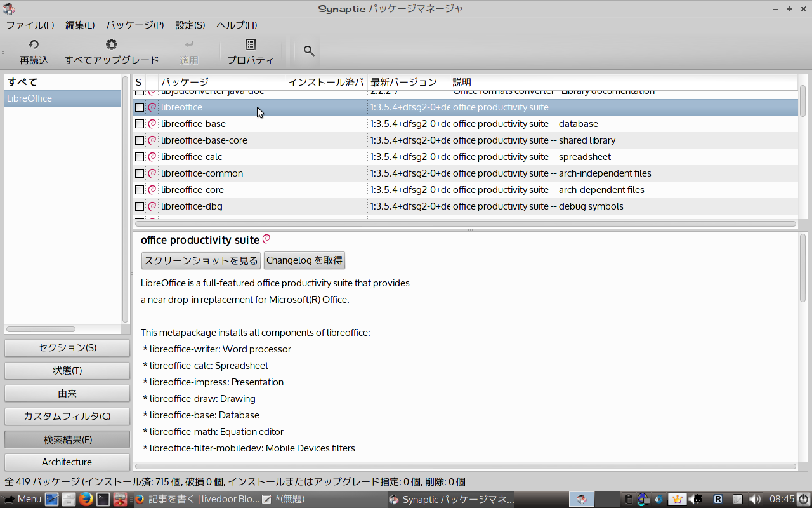This screenshot has width=812, height=508.
Task: Select 'すべて' in the filter list
Action: click(62, 82)
